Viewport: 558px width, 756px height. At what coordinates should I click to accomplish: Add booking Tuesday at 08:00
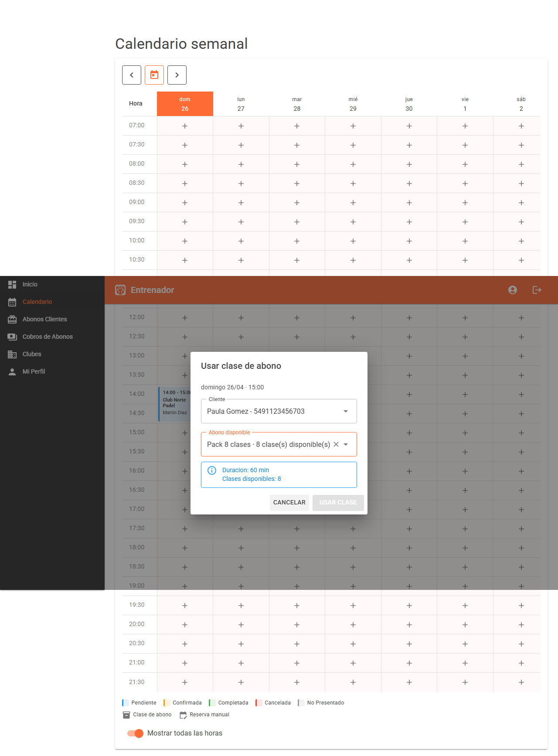(297, 164)
